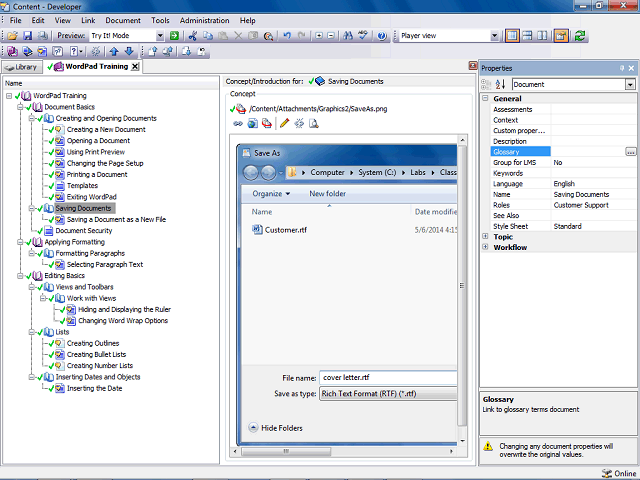
Task: Close the Properties panel
Action: (x=631, y=68)
